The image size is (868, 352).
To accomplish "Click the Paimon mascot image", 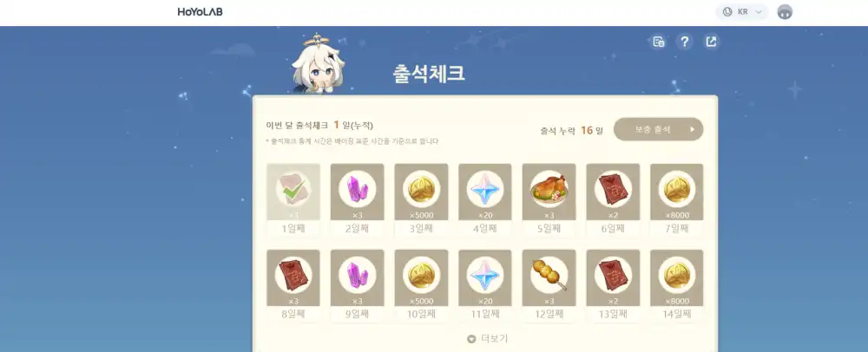I will point(316,64).
